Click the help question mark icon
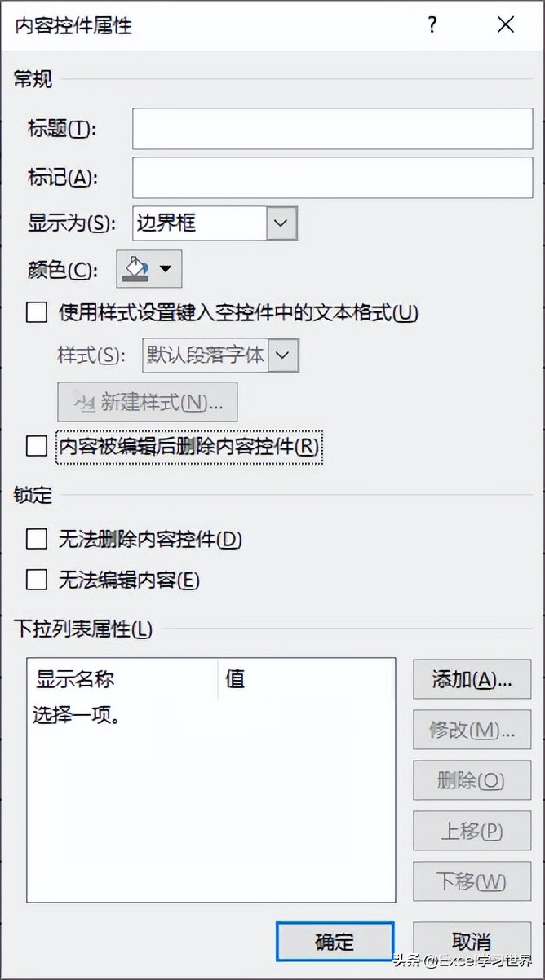545x980 pixels. pos(432,24)
